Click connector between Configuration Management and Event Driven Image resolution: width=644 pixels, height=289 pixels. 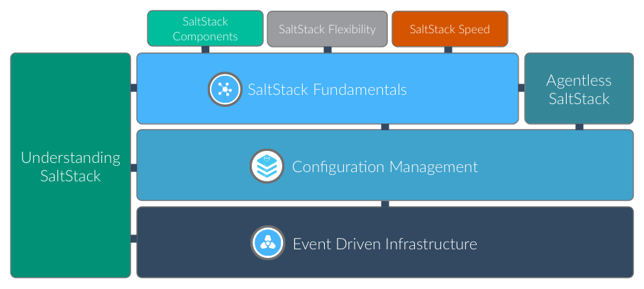[385, 204]
